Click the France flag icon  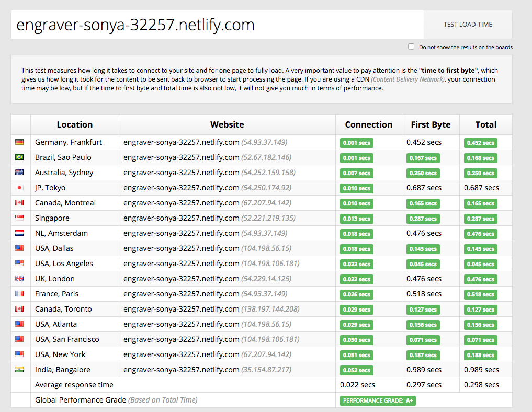coord(19,294)
